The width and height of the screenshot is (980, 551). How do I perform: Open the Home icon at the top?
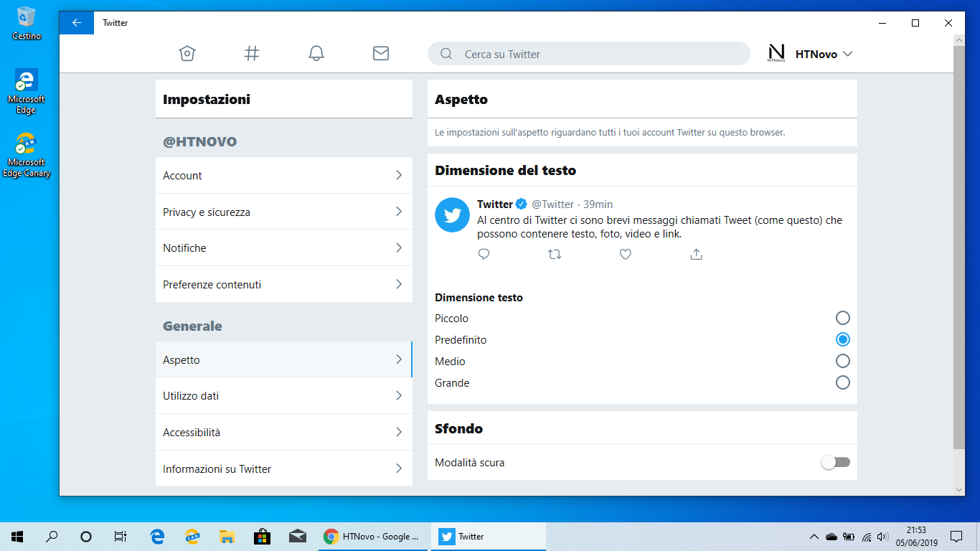coord(187,53)
